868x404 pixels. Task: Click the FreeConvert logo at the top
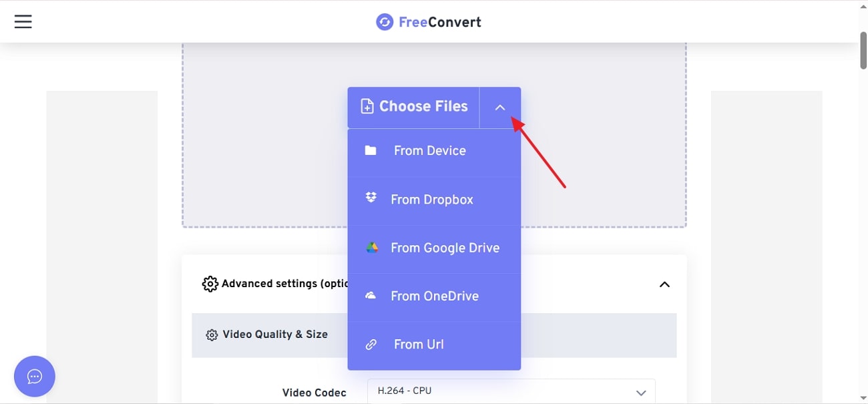click(x=428, y=21)
